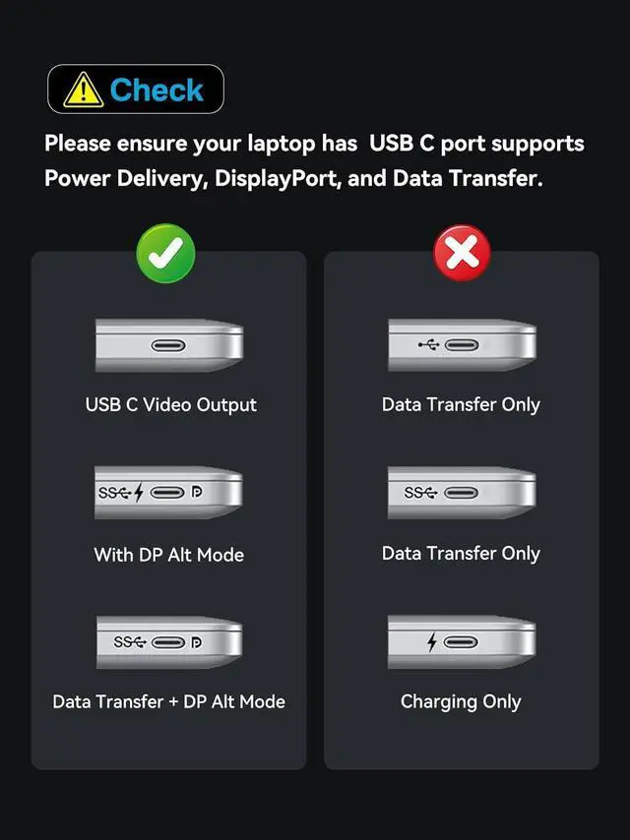Click the SS USB symbol on Data Transfer + DP Alt Mode port

130,641
